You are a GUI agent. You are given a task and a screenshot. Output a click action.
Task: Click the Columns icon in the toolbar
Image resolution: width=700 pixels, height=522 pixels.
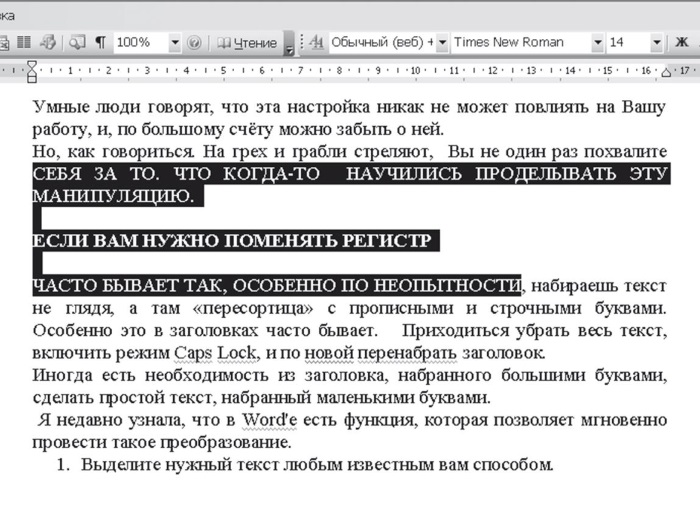(24, 42)
